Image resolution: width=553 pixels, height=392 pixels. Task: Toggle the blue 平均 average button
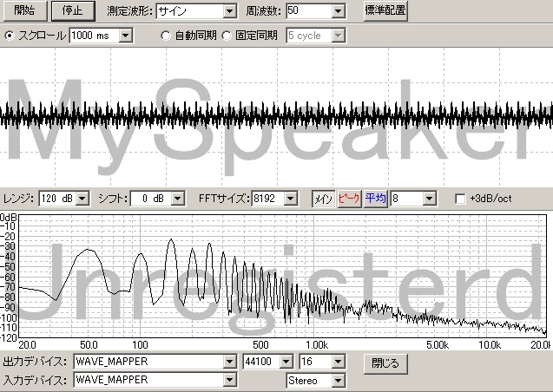(x=375, y=199)
